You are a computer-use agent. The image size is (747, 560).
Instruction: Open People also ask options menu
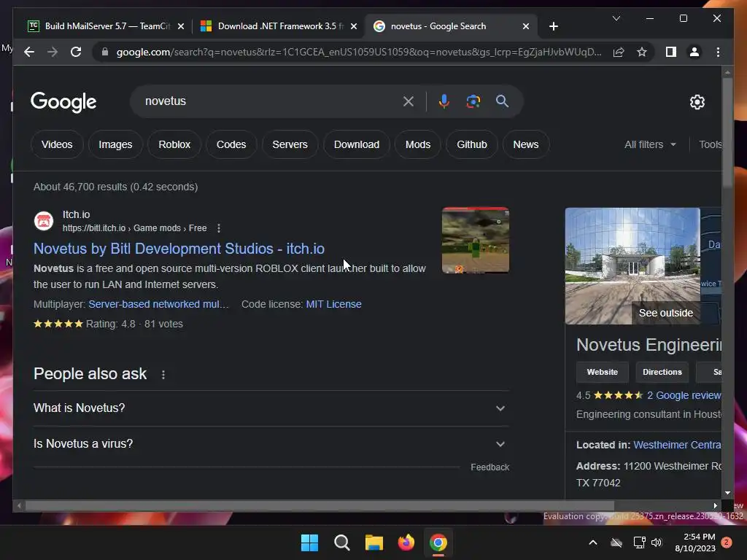pos(163,375)
